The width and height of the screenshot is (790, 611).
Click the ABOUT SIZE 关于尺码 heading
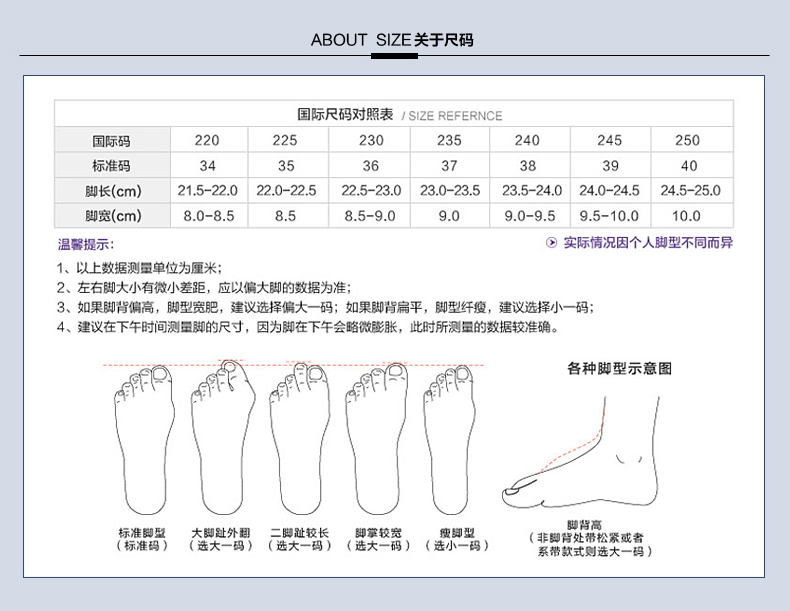pyautogui.click(x=392, y=40)
